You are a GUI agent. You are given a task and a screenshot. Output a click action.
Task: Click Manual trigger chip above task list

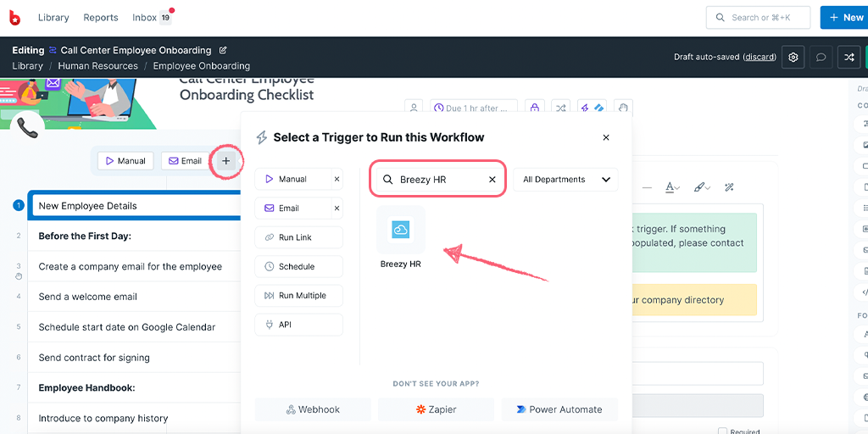pyautogui.click(x=125, y=161)
